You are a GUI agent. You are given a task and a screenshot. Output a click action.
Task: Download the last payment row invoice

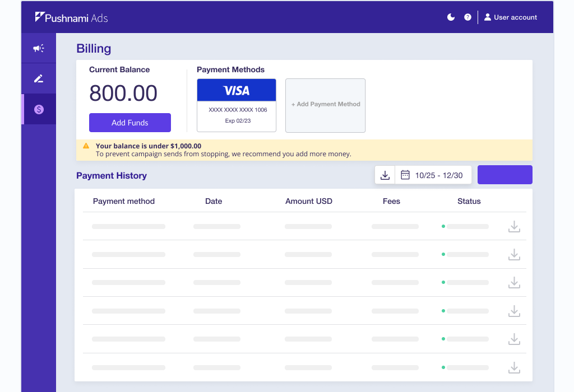pos(514,368)
